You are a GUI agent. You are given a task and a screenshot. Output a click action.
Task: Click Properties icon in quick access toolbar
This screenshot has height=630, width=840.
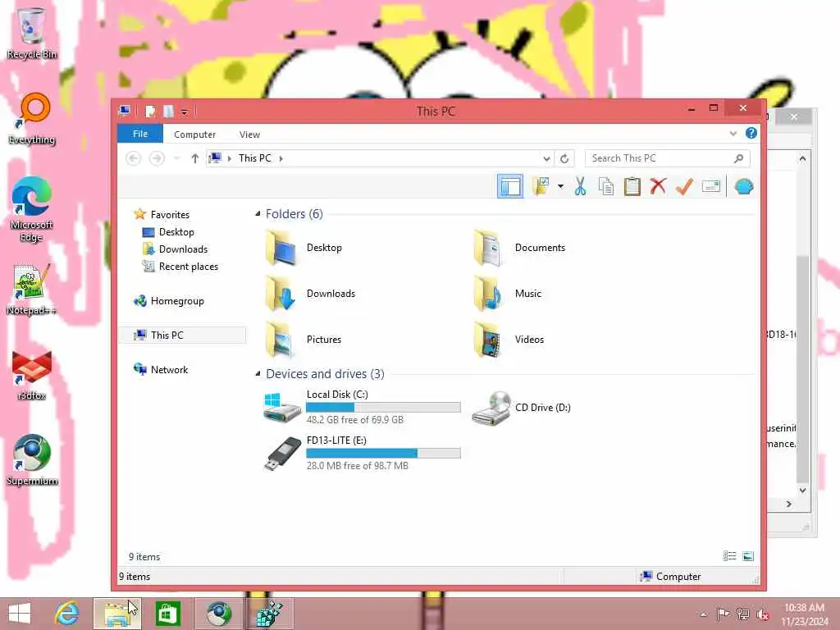151,112
